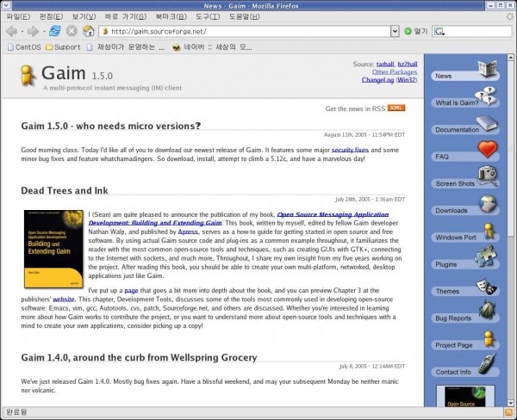Open the 도움말 (Help) menu
Screen dimensions: 517x420
click(245, 16)
